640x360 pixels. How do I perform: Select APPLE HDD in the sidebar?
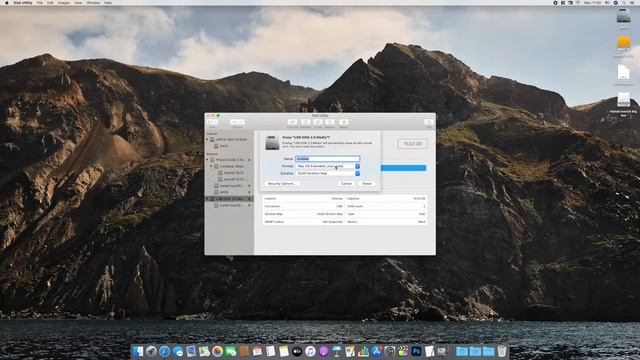pos(229,140)
